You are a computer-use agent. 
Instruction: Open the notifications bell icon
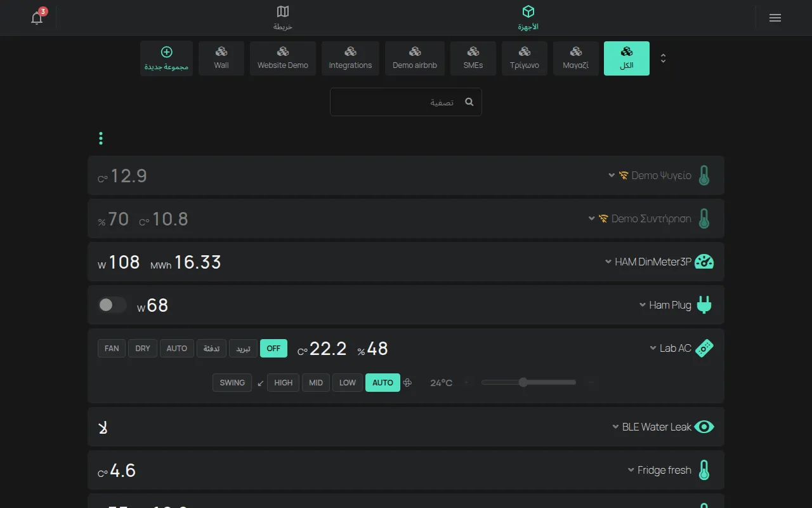[37, 18]
